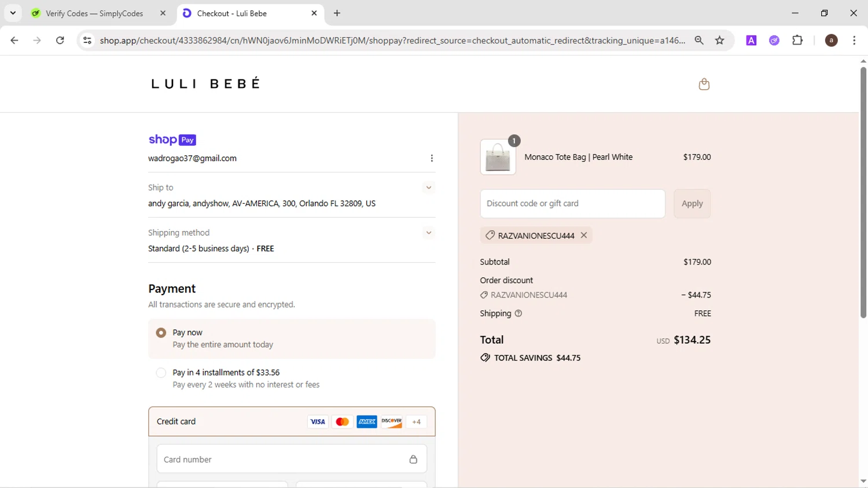The width and height of the screenshot is (868, 488).
Task: Click the browser address bar URL
Action: [x=392, y=41]
